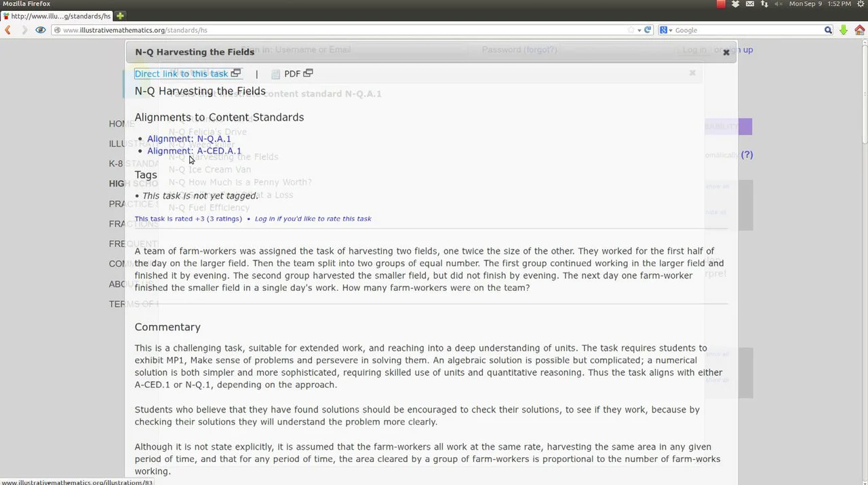This screenshot has height=485, width=868.
Task: Open the Google search engine selector
Action: click(x=667, y=30)
